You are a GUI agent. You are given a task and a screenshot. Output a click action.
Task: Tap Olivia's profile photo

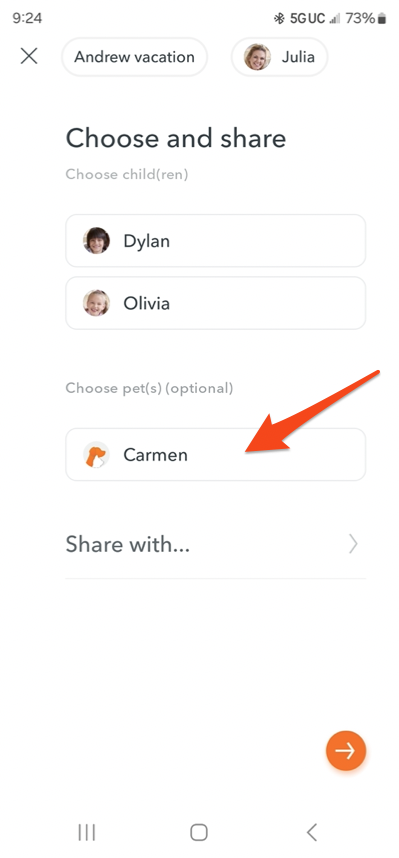coord(96,303)
